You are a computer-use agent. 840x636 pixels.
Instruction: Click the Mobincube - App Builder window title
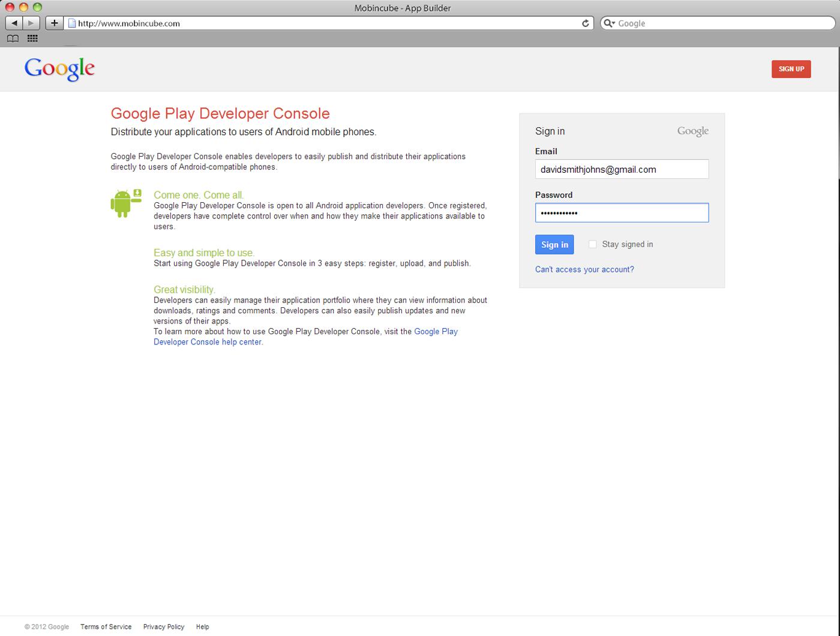point(403,8)
